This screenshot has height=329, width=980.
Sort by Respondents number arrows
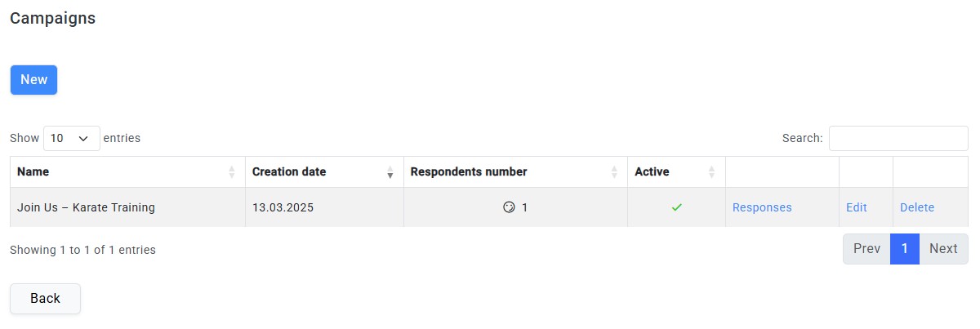[x=614, y=172]
